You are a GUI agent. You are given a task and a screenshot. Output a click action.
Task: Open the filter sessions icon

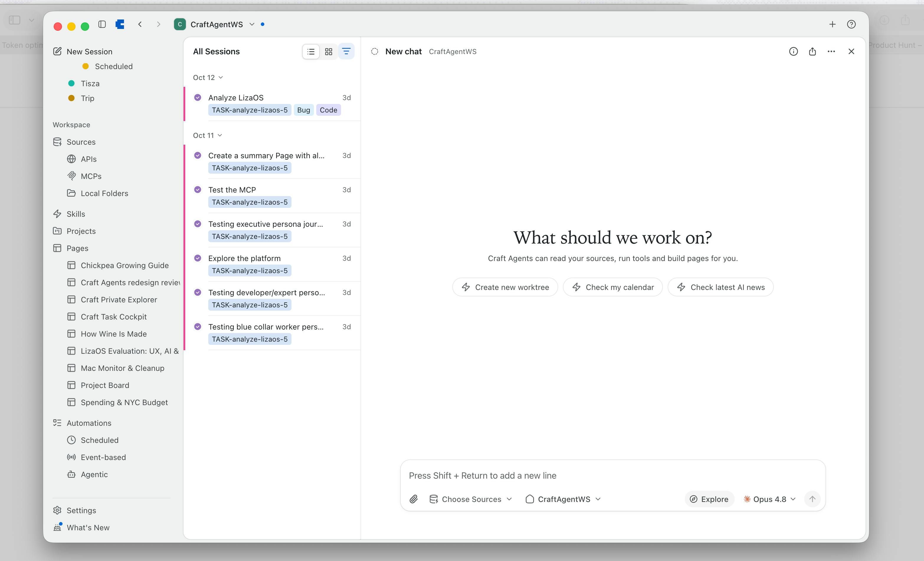coord(346,51)
